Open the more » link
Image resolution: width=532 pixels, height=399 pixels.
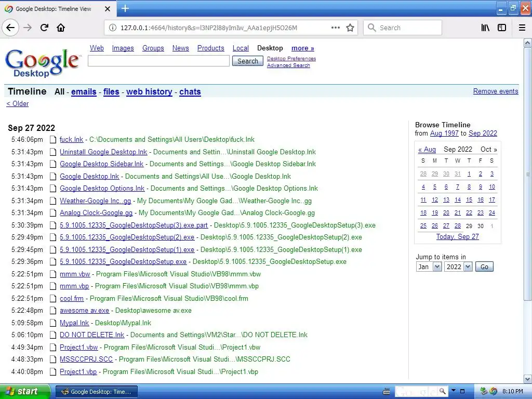point(303,48)
